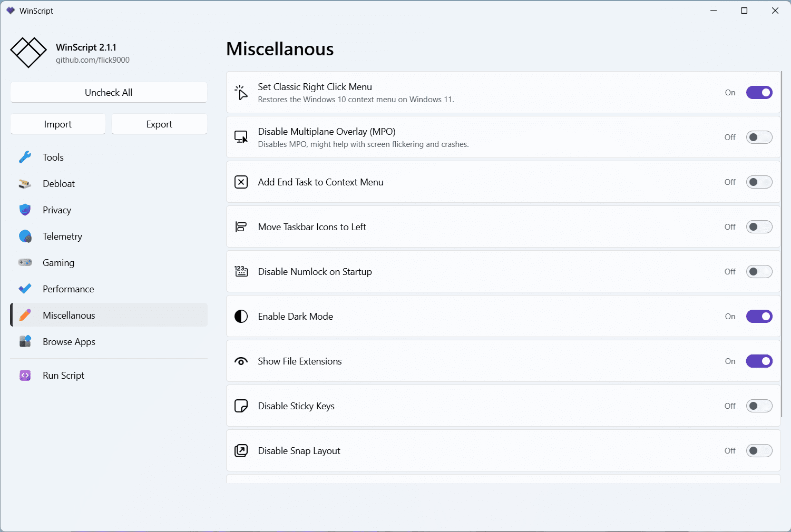Open the Debloat section
The height and width of the screenshot is (532, 791).
pos(58,183)
